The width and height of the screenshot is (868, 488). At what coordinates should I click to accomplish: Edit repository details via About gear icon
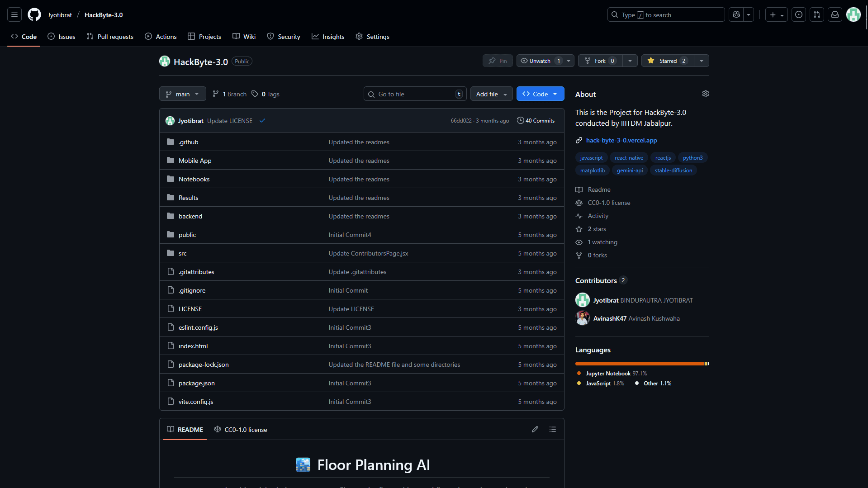pos(705,94)
